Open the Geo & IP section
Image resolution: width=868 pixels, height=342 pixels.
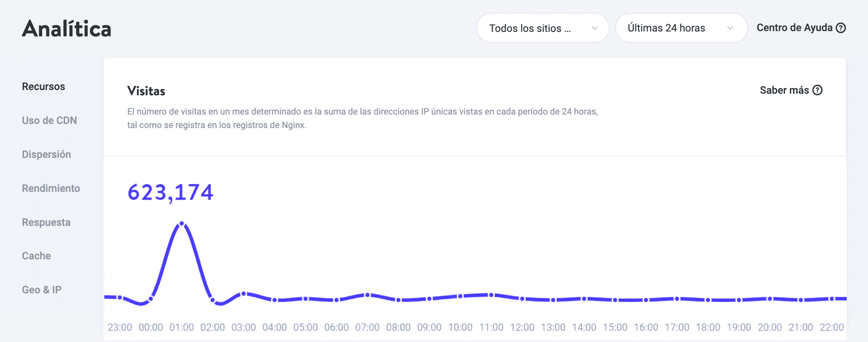[x=41, y=290]
